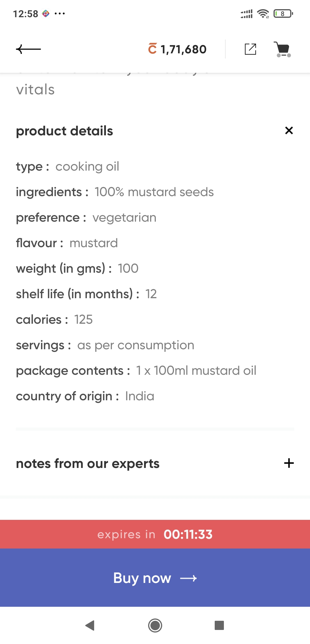Tap the Wi-Fi status icon

(x=263, y=13)
